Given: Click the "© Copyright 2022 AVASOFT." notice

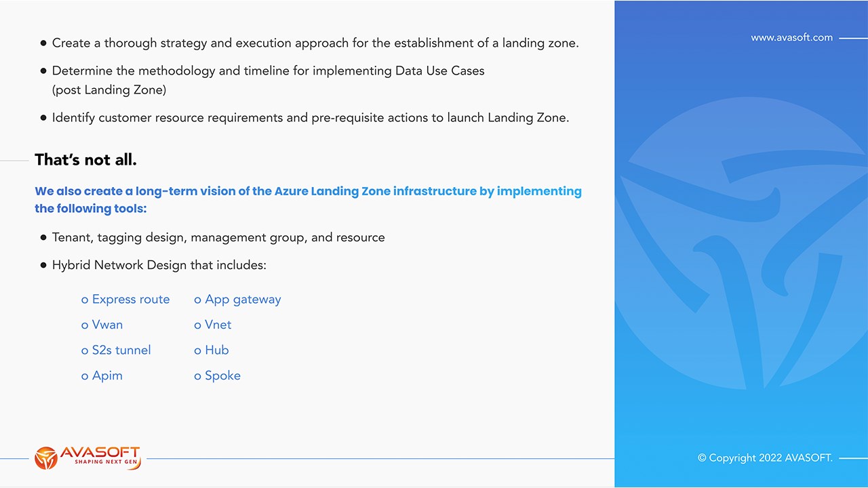Looking at the screenshot, I should point(766,458).
